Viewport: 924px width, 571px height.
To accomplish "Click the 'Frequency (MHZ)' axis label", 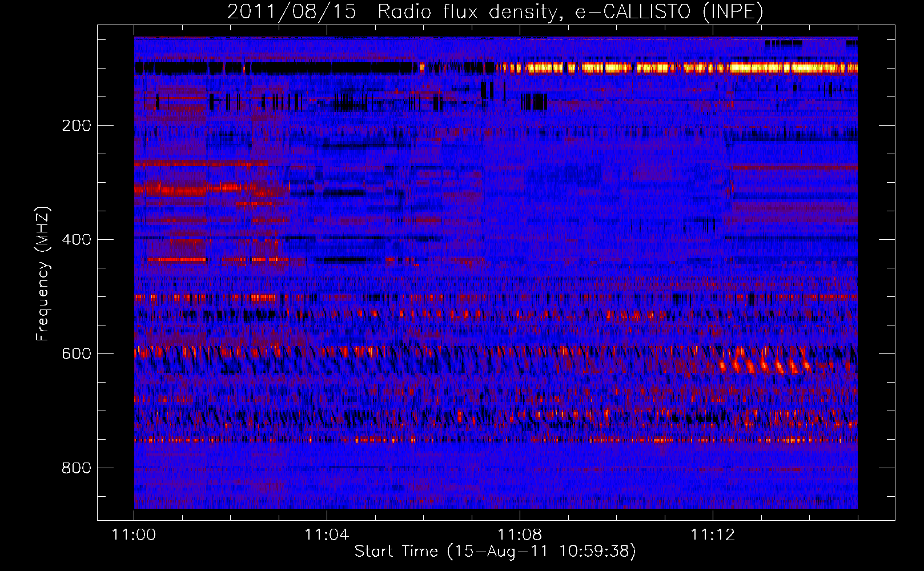I will tap(43, 274).
